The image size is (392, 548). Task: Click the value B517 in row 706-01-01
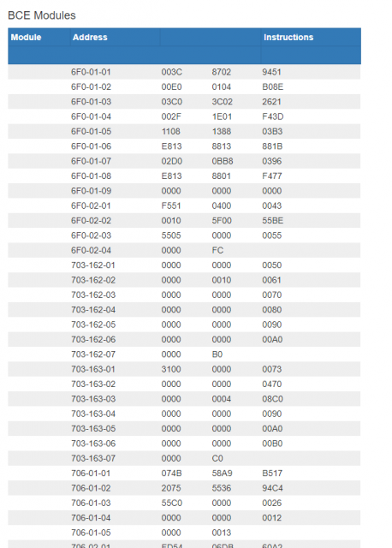(x=272, y=474)
